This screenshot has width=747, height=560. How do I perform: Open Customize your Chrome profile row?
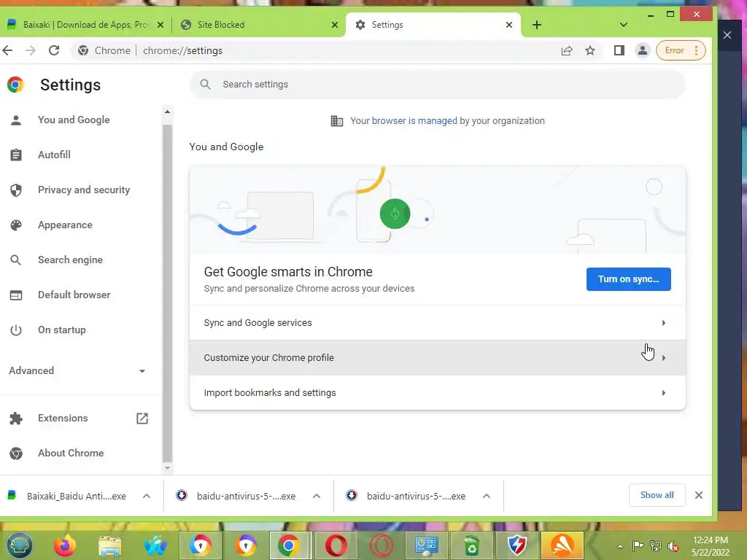438,357
